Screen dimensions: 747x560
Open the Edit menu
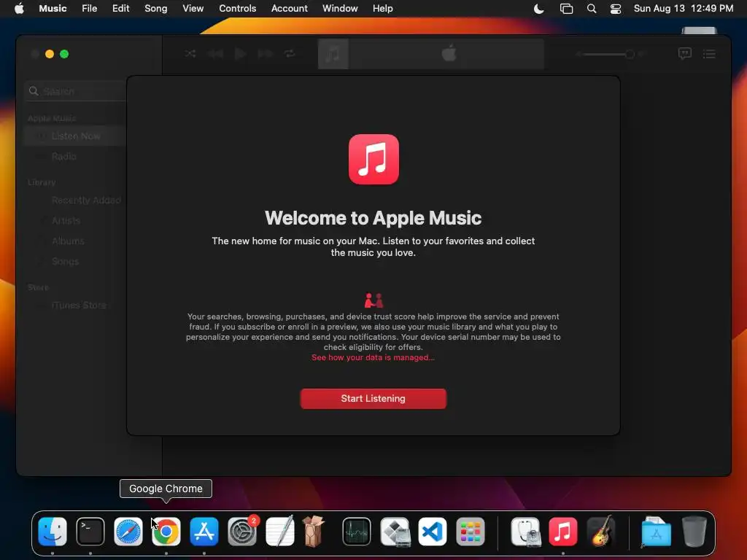(x=120, y=9)
